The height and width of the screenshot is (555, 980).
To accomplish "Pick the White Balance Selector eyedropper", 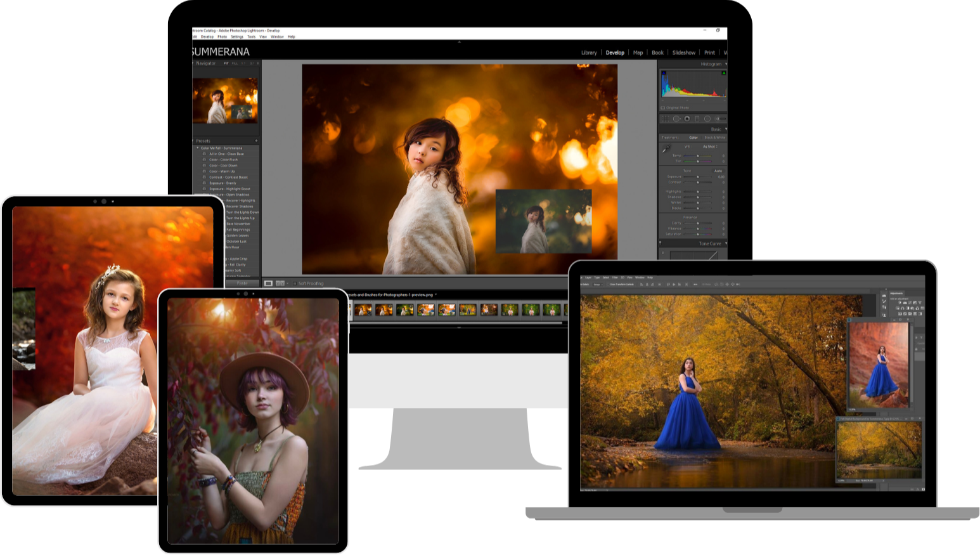I will click(666, 148).
